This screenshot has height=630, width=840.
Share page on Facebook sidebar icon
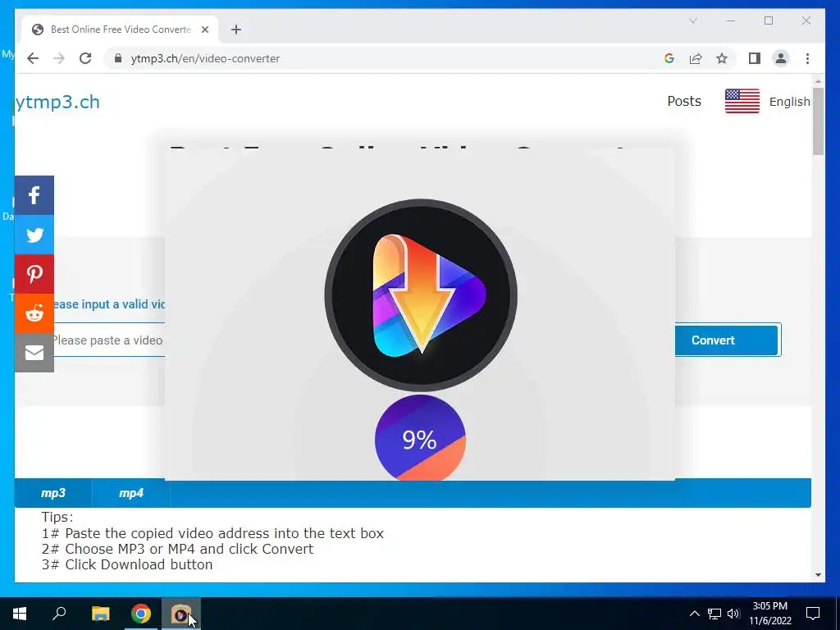pyautogui.click(x=34, y=195)
